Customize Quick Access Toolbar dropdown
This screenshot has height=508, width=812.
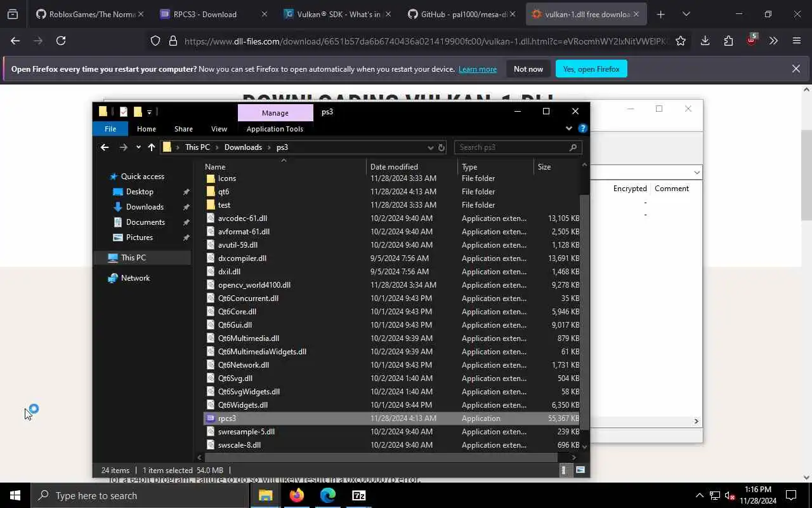point(150,112)
